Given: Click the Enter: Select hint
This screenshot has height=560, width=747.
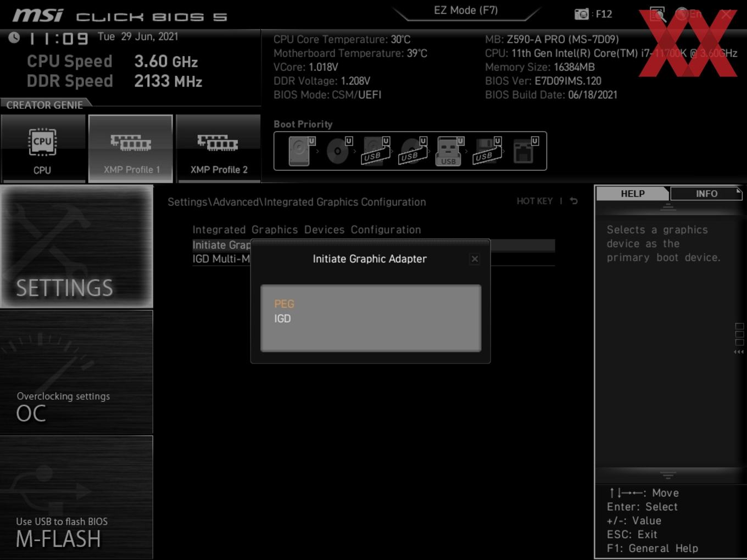Looking at the screenshot, I should 642,507.
